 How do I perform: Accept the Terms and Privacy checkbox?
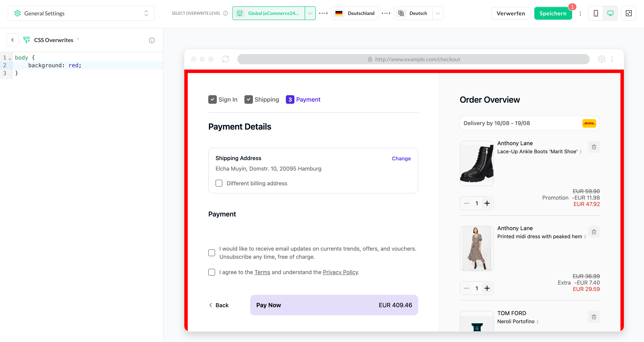212,272
